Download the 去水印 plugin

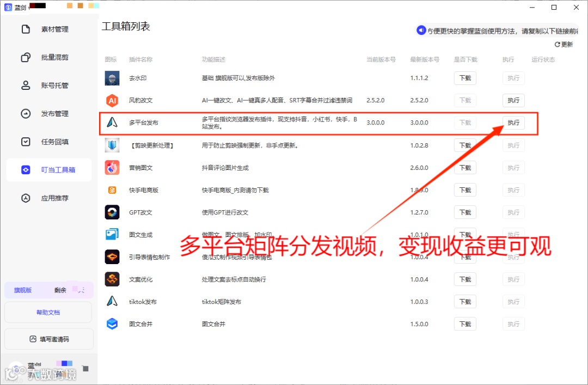point(465,78)
